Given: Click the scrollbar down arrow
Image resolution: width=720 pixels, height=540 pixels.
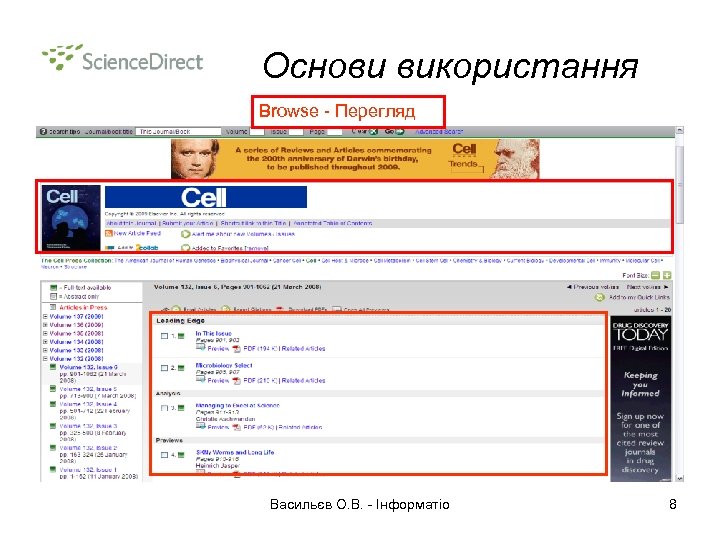Looking at the screenshot, I should 680,478.
